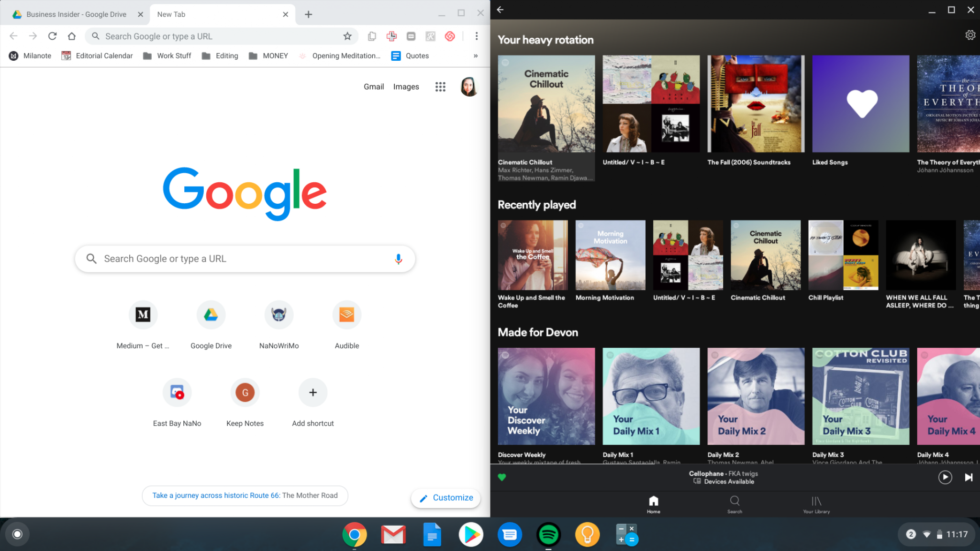Expand the system tray status area
Screen dimensions: 980x551
coord(936,534)
